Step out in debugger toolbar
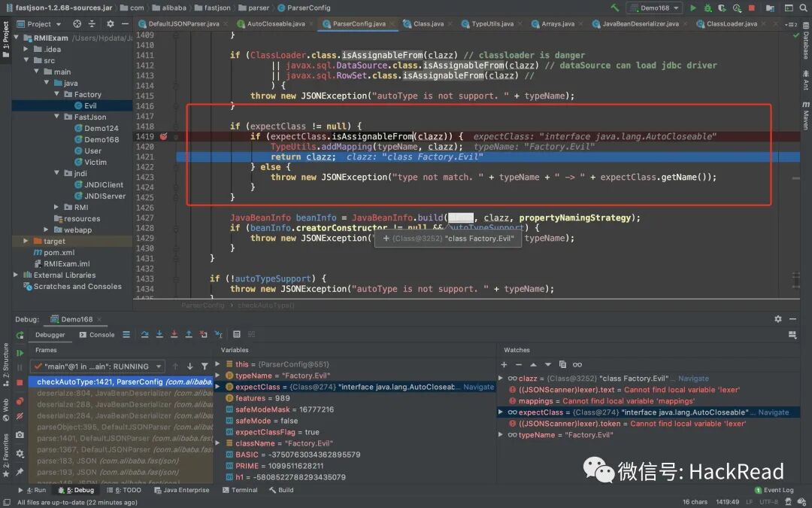 (x=189, y=335)
